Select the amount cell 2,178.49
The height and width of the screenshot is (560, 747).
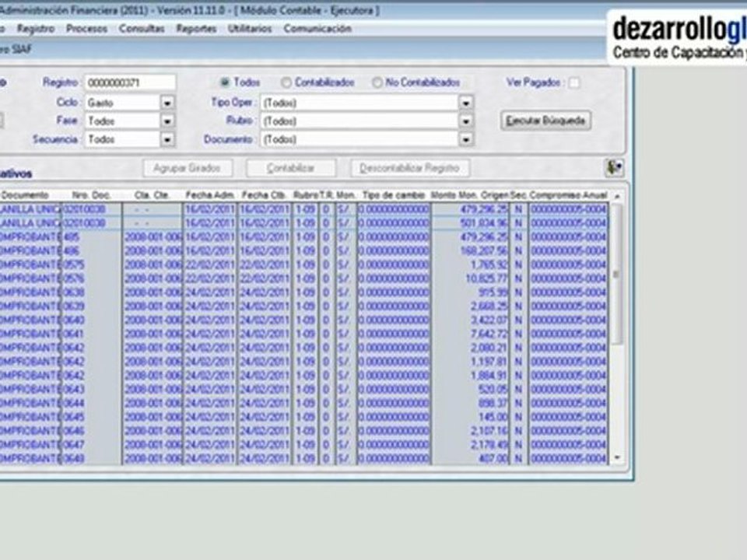click(x=470, y=444)
